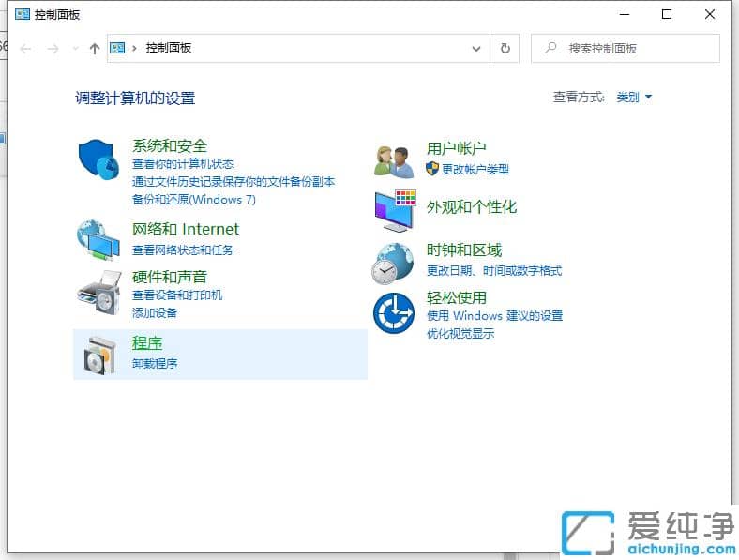739x560 pixels.
Task: Open the 程序 disc icon
Action: pyautogui.click(x=99, y=356)
